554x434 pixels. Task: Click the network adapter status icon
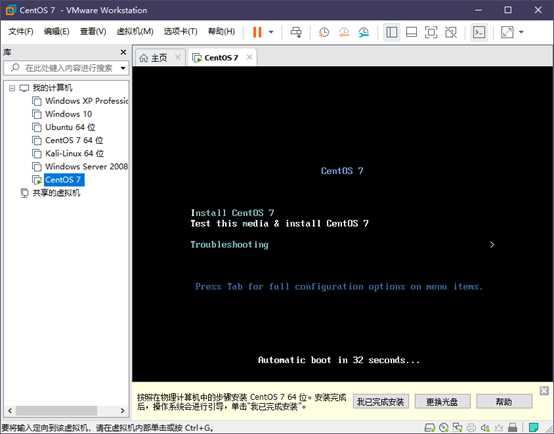point(458,428)
